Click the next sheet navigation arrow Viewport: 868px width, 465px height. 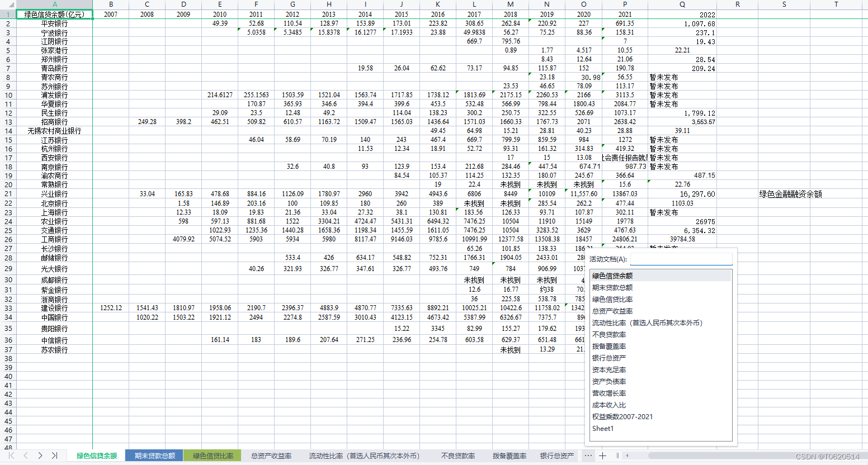click(x=40, y=455)
